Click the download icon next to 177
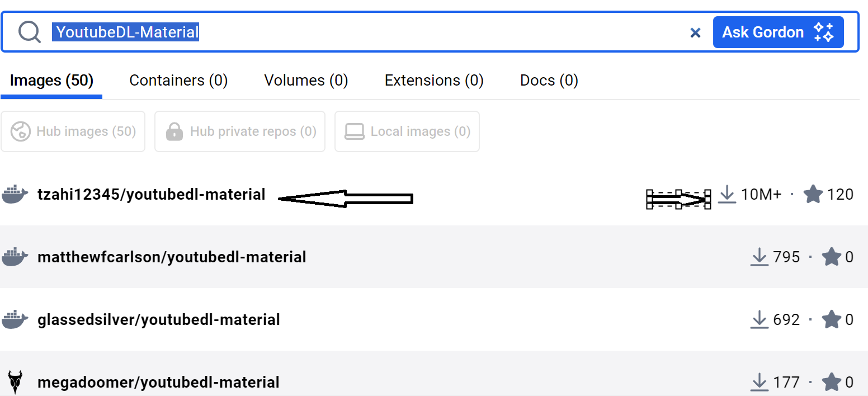 click(x=759, y=383)
